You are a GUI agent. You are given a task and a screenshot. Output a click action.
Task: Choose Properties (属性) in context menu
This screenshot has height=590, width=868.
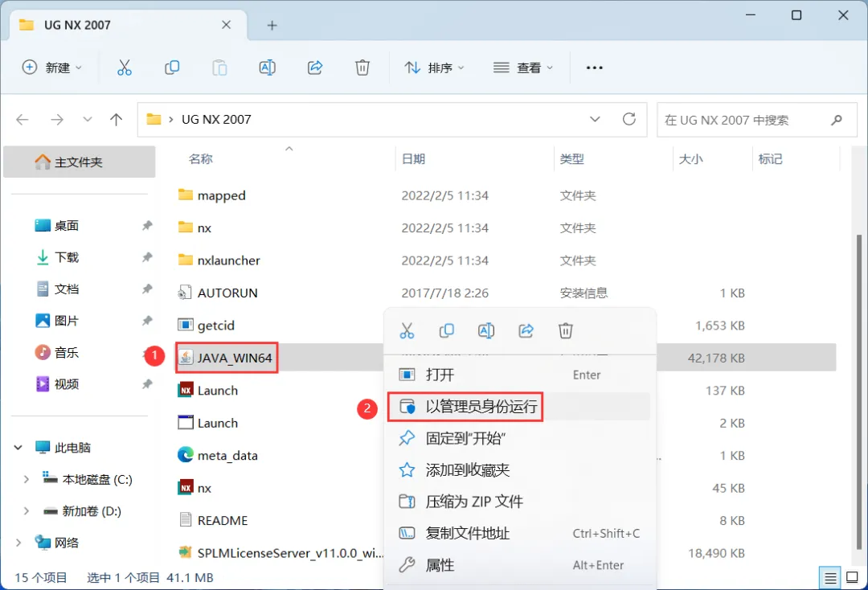coord(518,565)
